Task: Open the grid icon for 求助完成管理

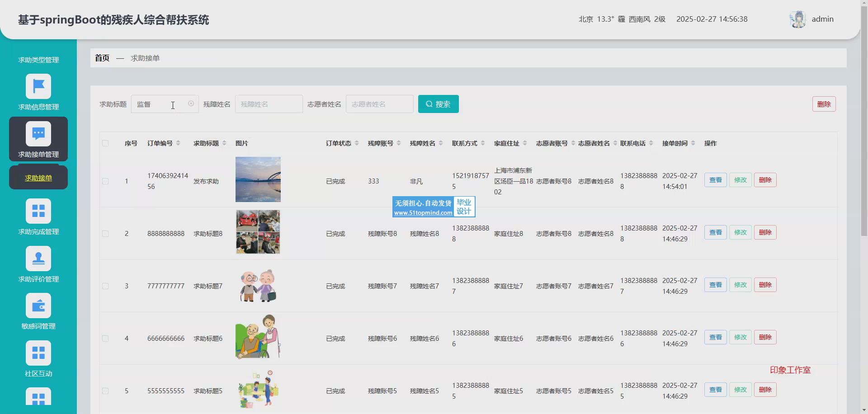Action: [x=38, y=211]
